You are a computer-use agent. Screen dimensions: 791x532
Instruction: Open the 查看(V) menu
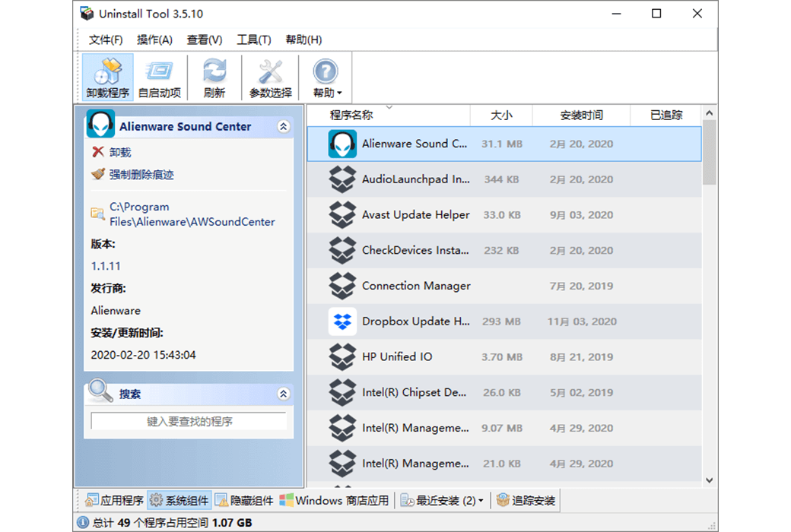coord(205,40)
